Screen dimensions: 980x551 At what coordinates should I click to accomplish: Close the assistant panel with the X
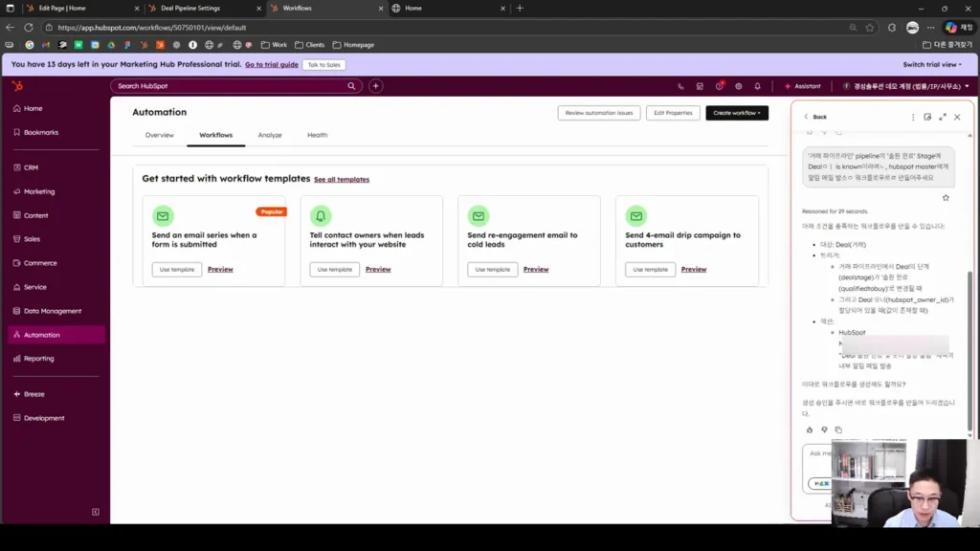click(x=957, y=117)
